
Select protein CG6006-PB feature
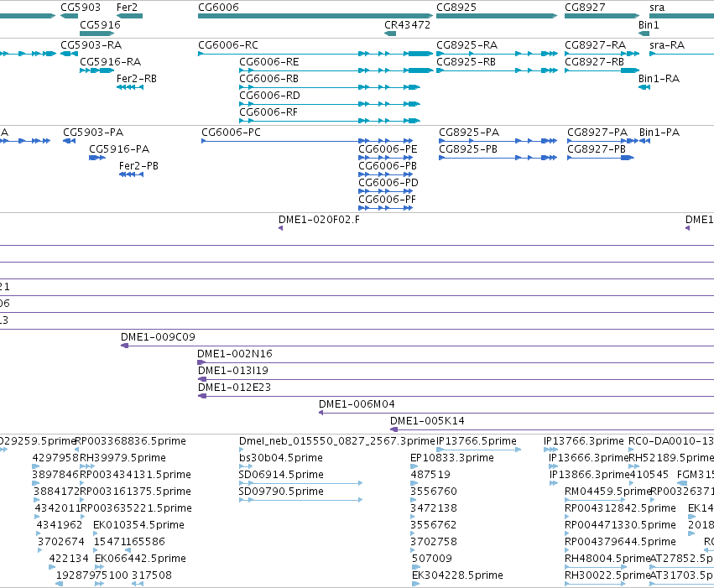point(386,174)
